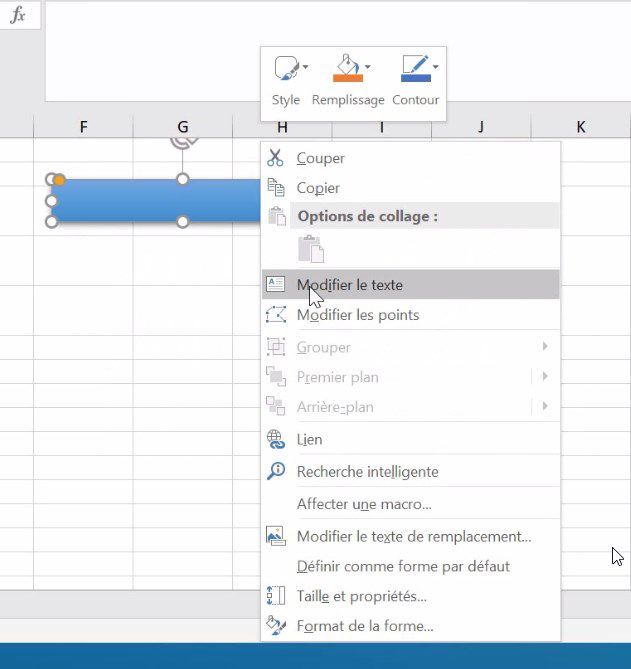
Task: Click the Contour pen icon
Action: click(414, 65)
